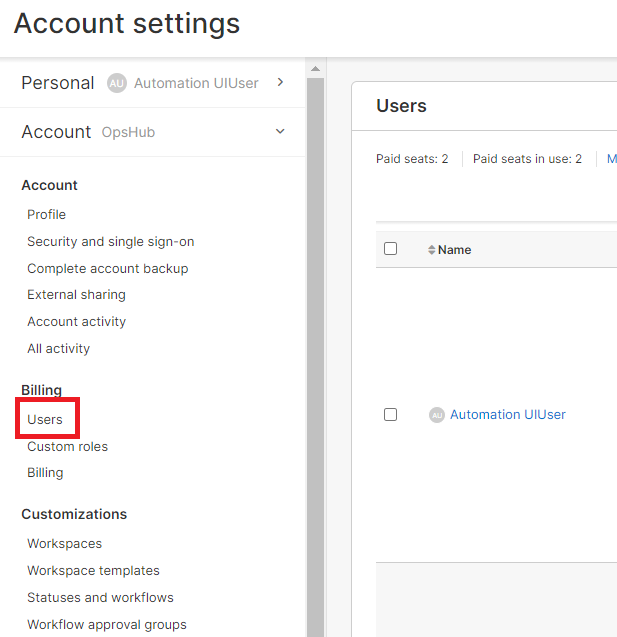This screenshot has width=617, height=637.
Task: Open Security and single sign-on settings
Action: click(x=110, y=241)
